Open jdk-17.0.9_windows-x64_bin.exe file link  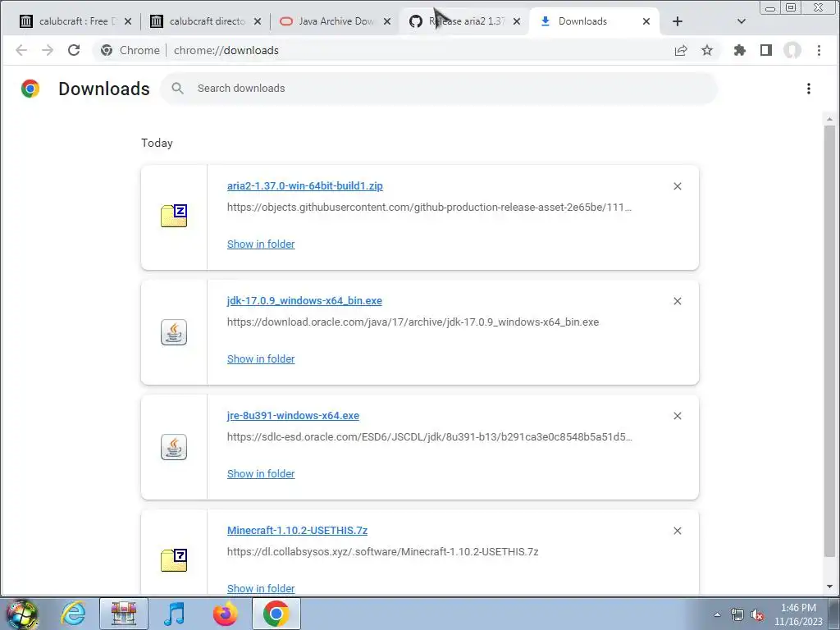[x=304, y=300]
